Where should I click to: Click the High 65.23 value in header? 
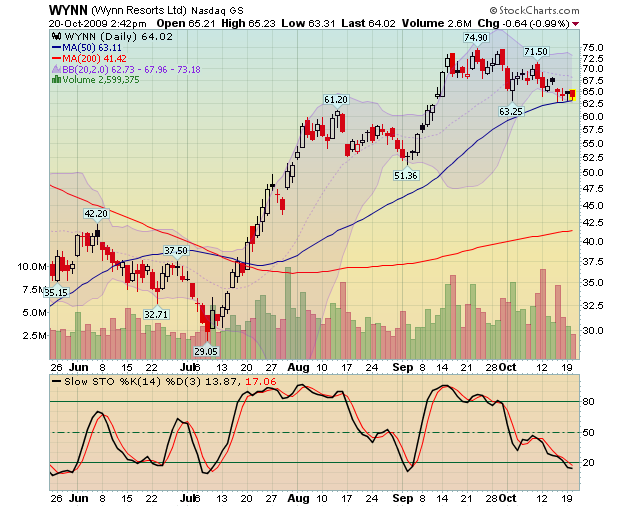tap(248, 23)
